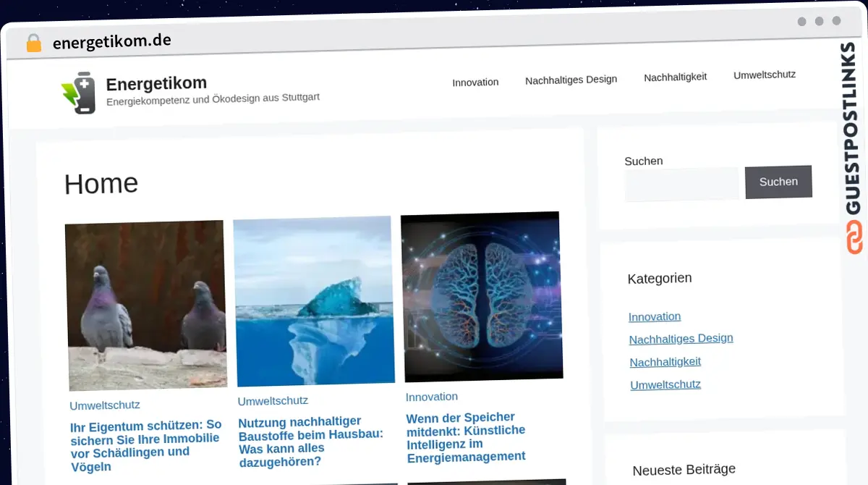Image resolution: width=868 pixels, height=485 pixels.
Task: Select Umweltschutz in the top navigation
Action: pos(765,74)
